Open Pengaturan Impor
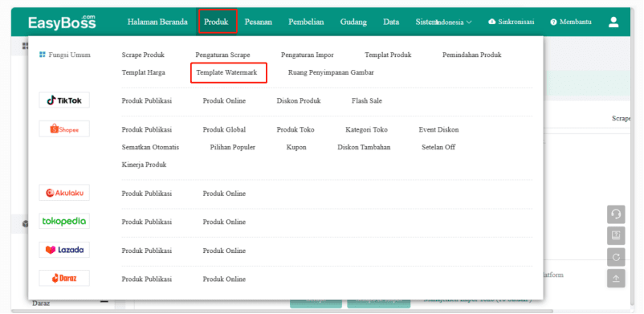Image resolution: width=644 pixels, height=314 pixels. (x=308, y=55)
